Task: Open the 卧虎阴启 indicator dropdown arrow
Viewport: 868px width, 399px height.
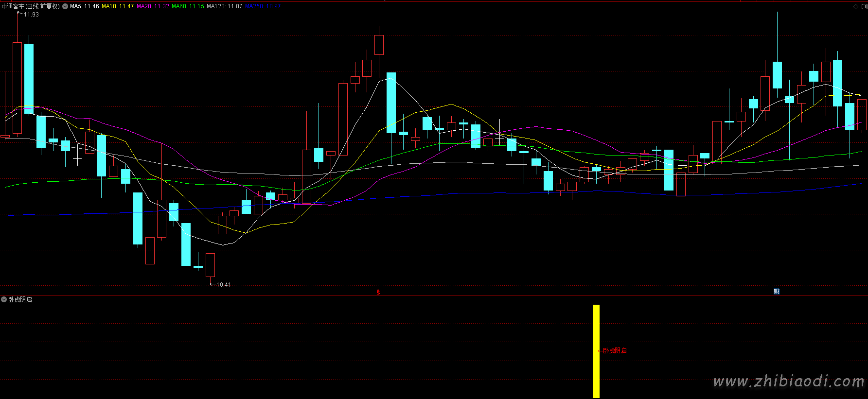Action: point(4,299)
